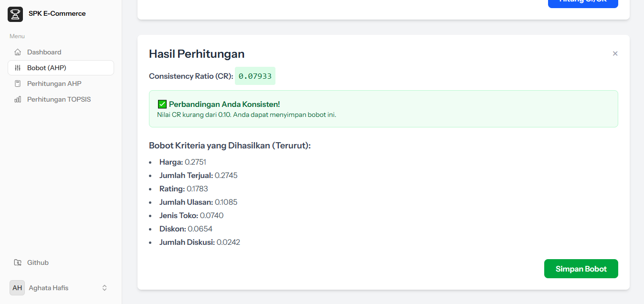Follow the Github link
The image size is (644, 304).
click(x=38, y=262)
